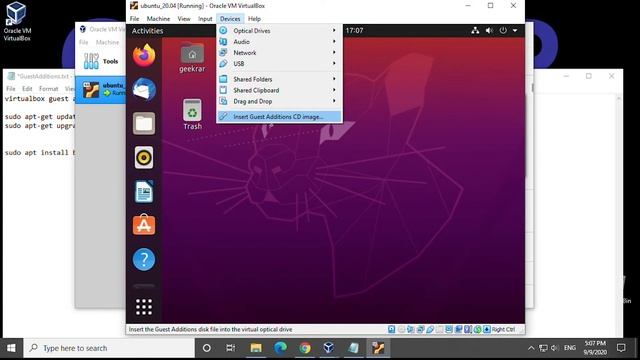Open the Help icon in the dock
640x360 pixels.
pos(144,259)
